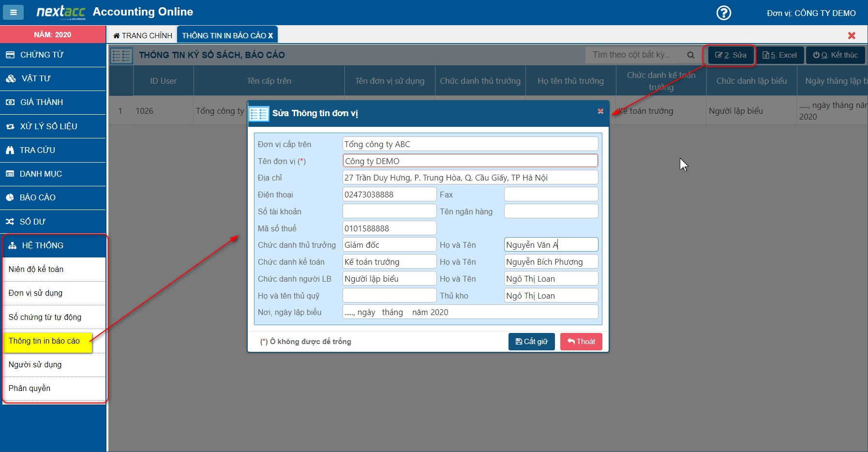The image size is (868, 452).
Task: Save with the Cất giữ button
Action: (531, 342)
